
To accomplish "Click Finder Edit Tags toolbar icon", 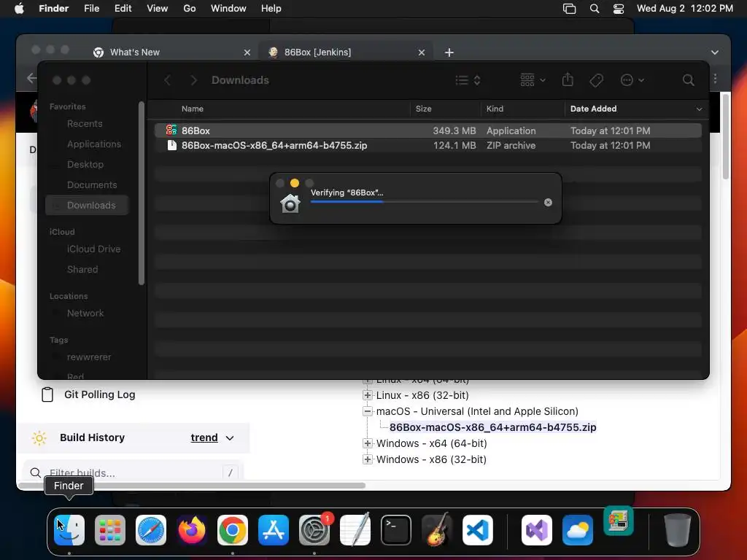I will tap(596, 80).
